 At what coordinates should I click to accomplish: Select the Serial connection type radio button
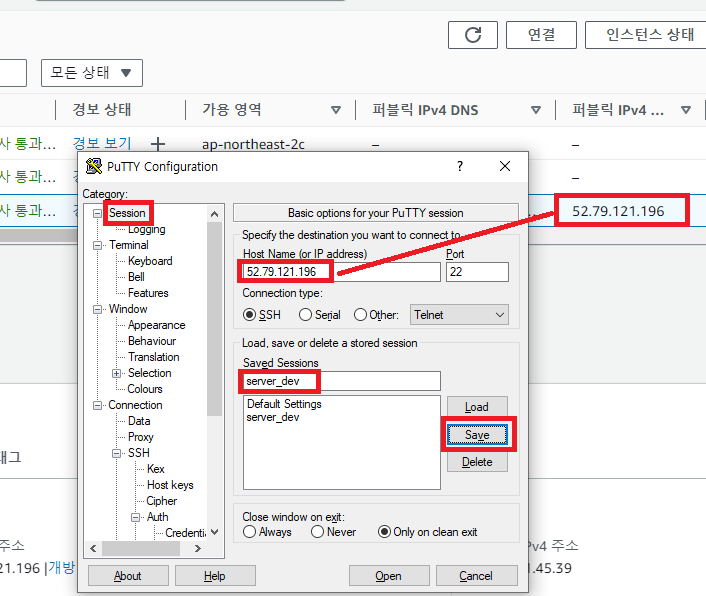coord(305,315)
